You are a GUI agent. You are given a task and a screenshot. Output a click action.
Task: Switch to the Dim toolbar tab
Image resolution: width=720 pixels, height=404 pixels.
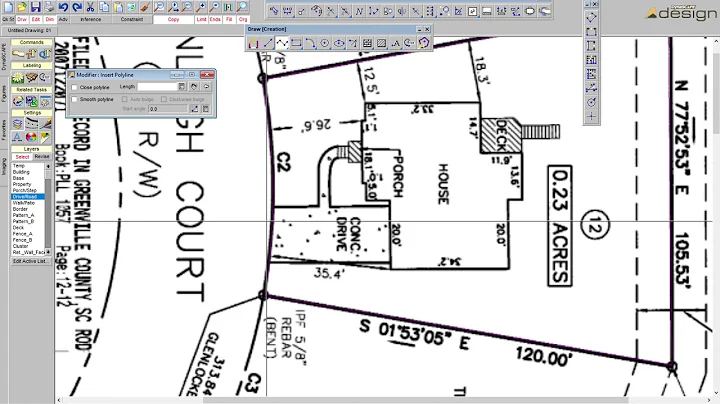tap(50, 19)
